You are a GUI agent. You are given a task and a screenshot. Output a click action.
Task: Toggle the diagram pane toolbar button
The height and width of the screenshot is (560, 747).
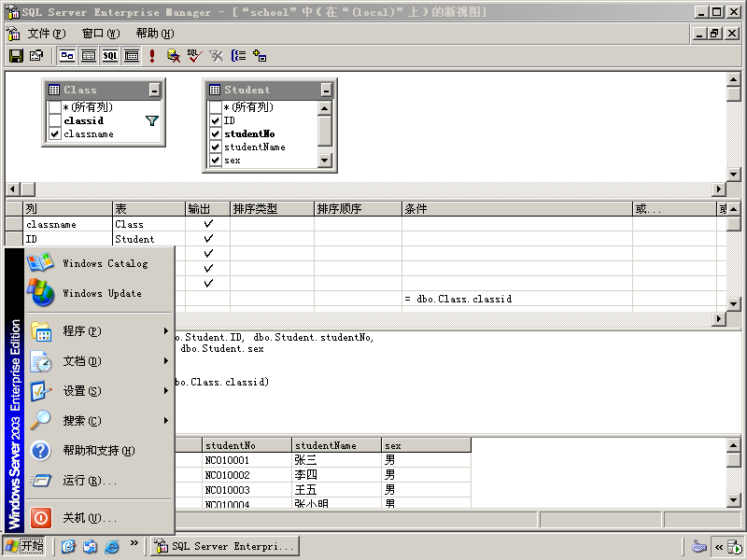(67, 56)
